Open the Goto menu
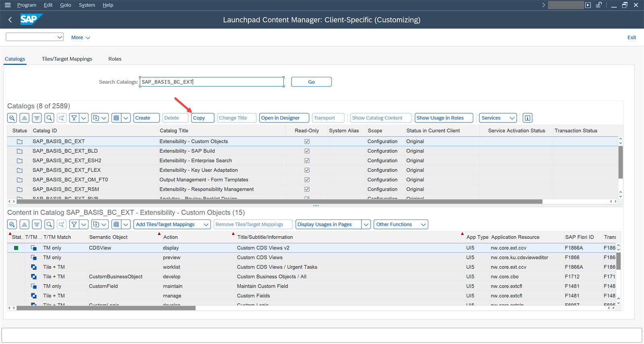The height and width of the screenshot is (344, 644). click(66, 5)
